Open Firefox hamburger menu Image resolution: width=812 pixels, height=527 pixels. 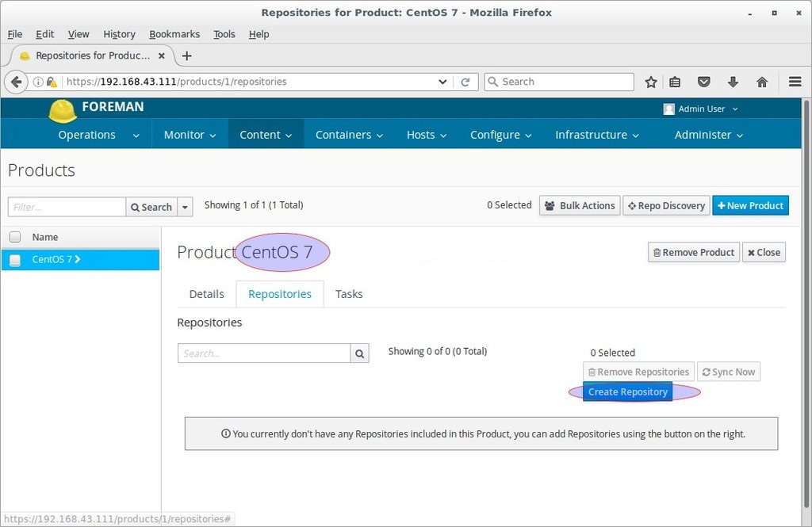click(795, 82)
